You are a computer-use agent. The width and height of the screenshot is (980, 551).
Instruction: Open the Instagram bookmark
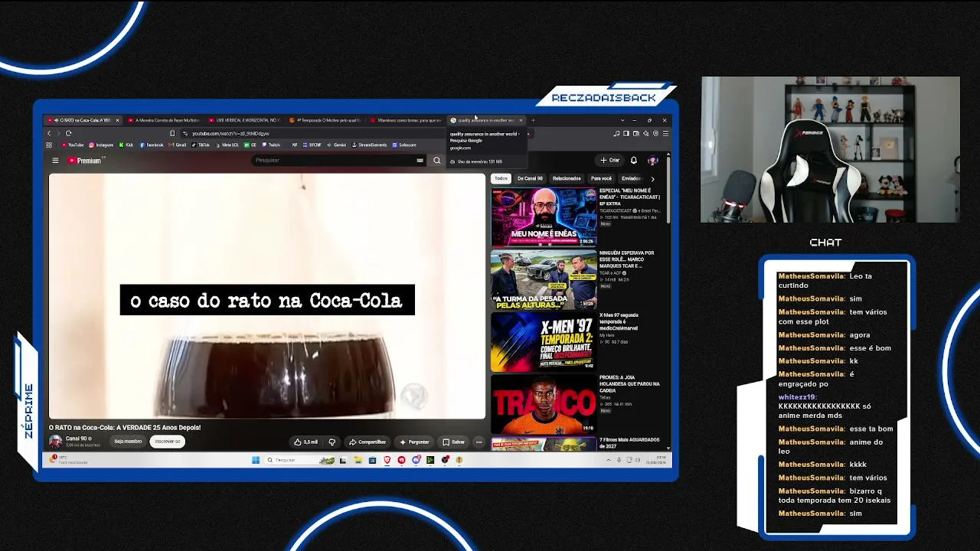(x=101, y=145)
